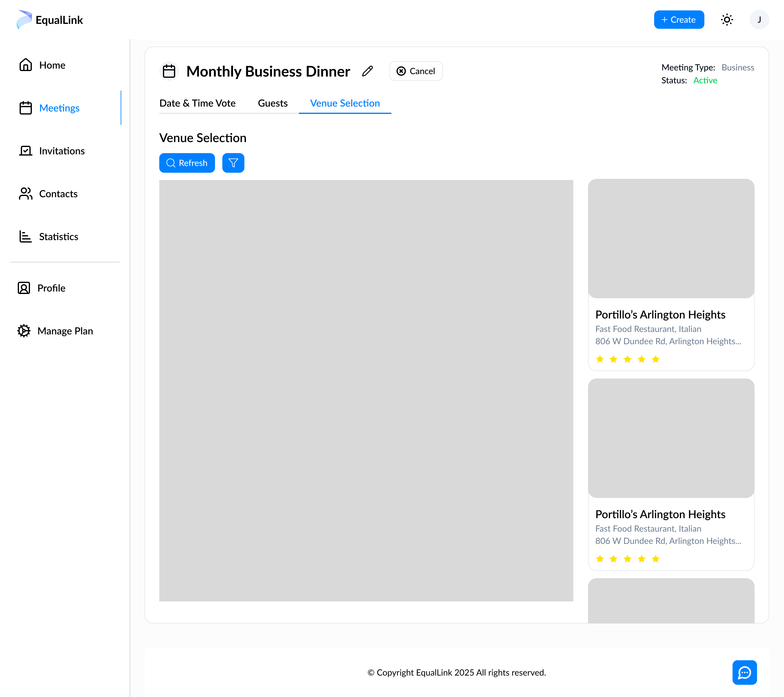Toggle the light/dark theme sun icon

click(726, 20)
